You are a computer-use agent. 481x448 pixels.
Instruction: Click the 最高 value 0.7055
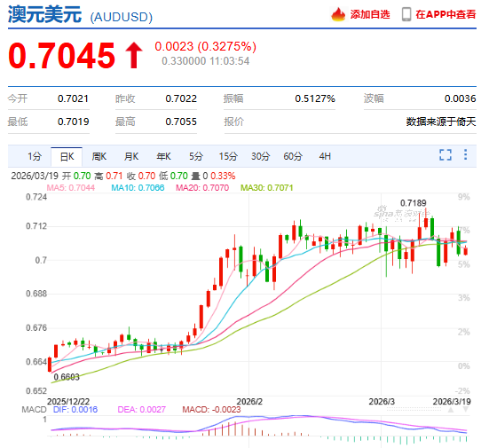point(181,122)
